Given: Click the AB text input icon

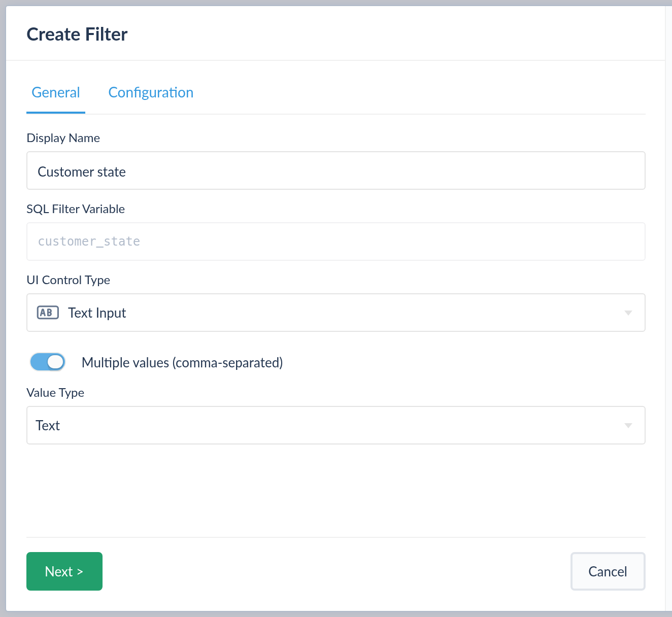Looking at the screenshot, I should (x=48, y=313).
